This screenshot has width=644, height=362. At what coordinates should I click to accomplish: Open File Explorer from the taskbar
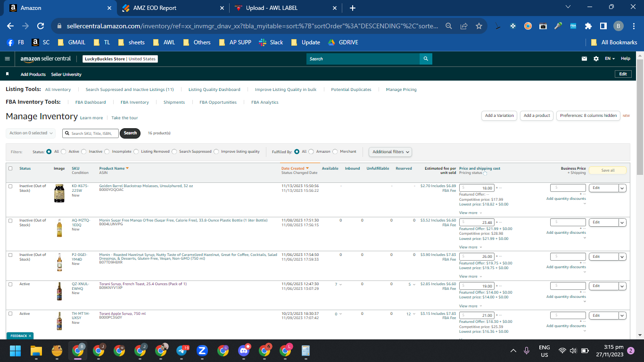(x=36, y=351)
